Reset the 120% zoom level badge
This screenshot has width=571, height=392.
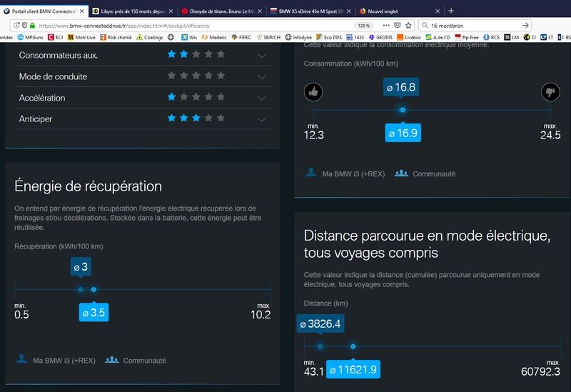pyautogui.click(x=363, y=26)
